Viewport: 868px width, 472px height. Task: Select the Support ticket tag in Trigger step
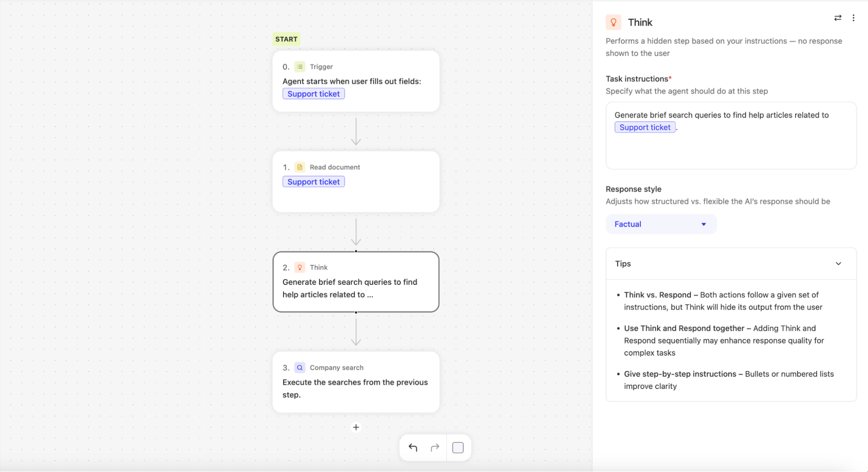pyautogui.click(x=314, y=94)
